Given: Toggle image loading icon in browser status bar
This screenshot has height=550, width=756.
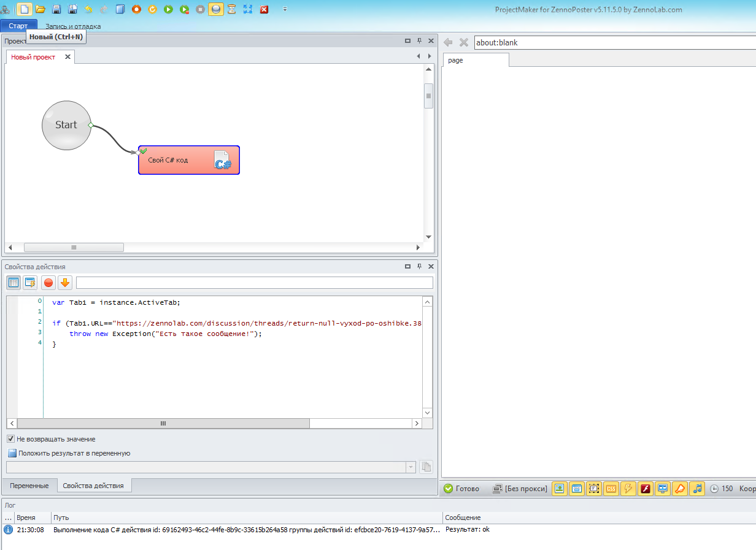Looking at the screenshot, I should [x=559, y=489].
